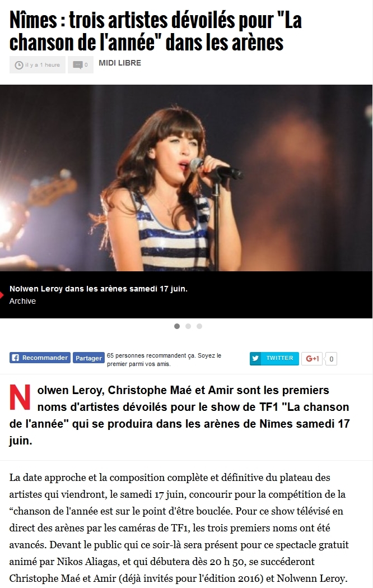Click the singer photo in the slideshow

click(186, 178)
